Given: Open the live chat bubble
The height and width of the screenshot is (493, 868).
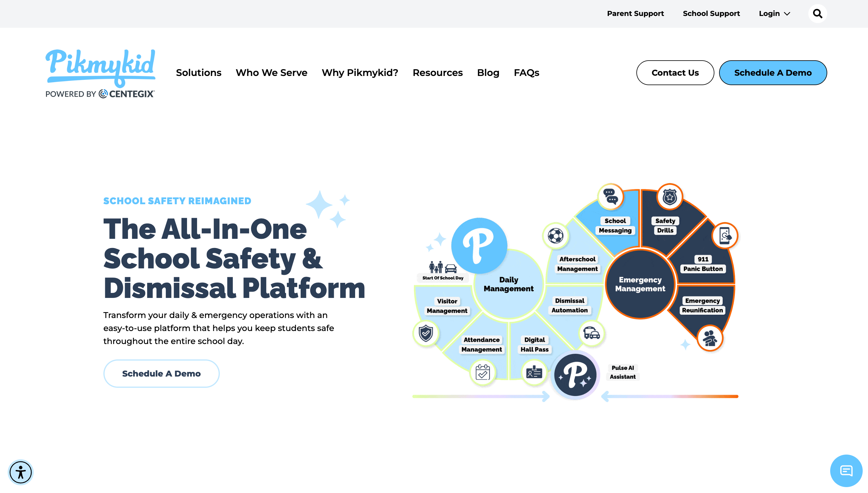Looking at the screenshot, I should 846,471.
